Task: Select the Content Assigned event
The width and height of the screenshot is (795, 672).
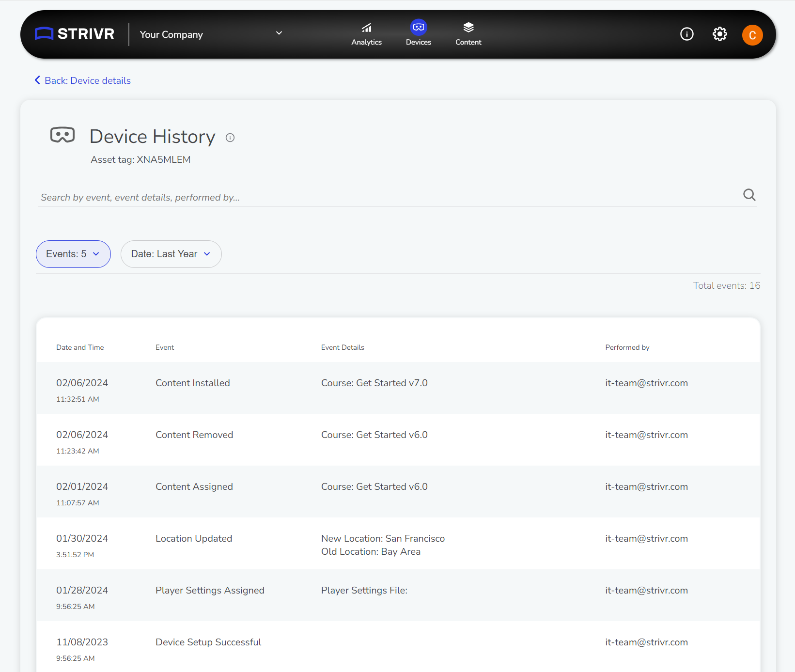Action: pos(194,486)
